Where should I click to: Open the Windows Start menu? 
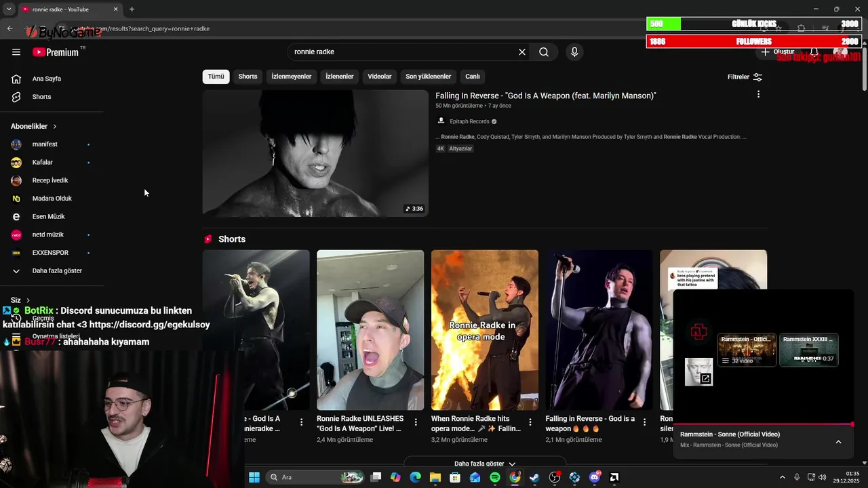pyautogui.click(x=254, y=477)
